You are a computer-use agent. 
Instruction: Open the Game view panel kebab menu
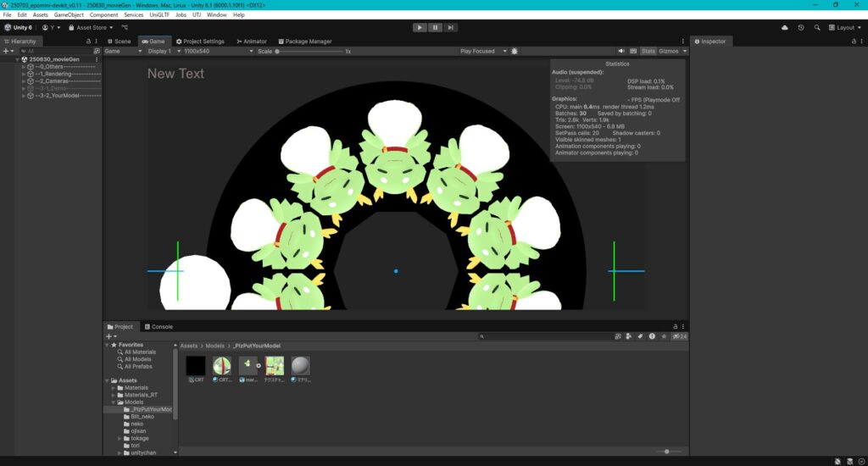click(682, 42)
